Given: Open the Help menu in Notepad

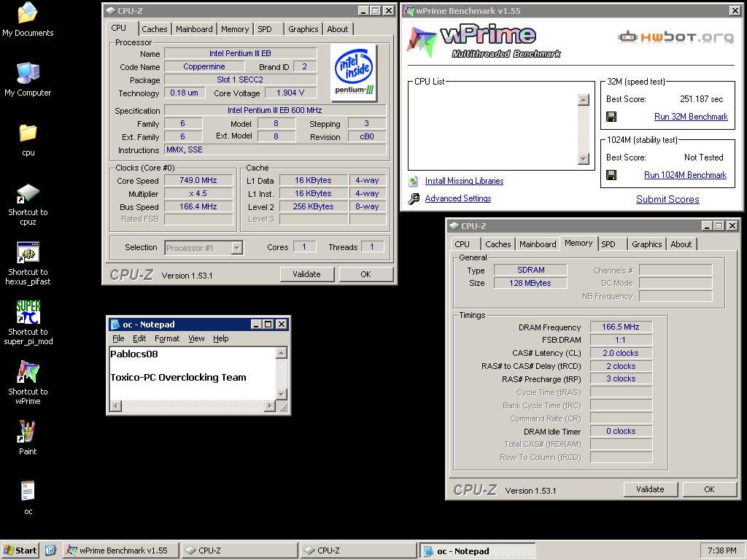Looking at the screenshot, I should [x=220, y=338].
